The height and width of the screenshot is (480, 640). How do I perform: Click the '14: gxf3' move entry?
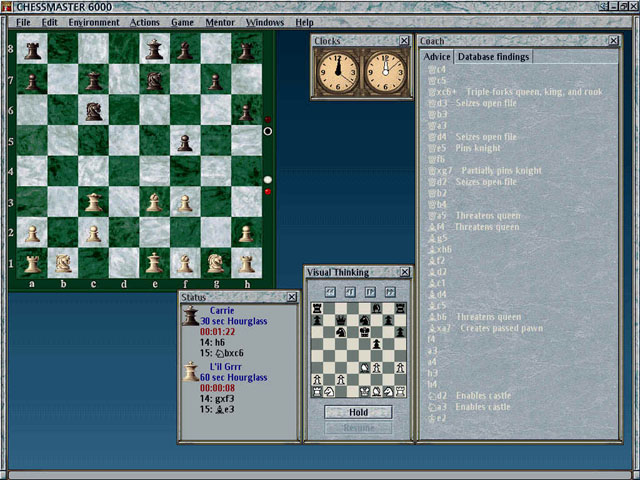point(217,399)
